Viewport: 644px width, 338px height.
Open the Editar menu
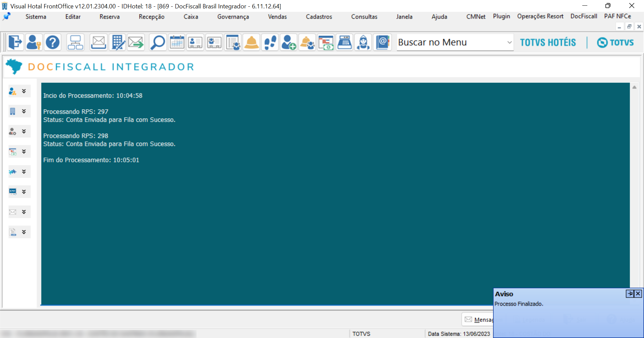click(73, 17)
